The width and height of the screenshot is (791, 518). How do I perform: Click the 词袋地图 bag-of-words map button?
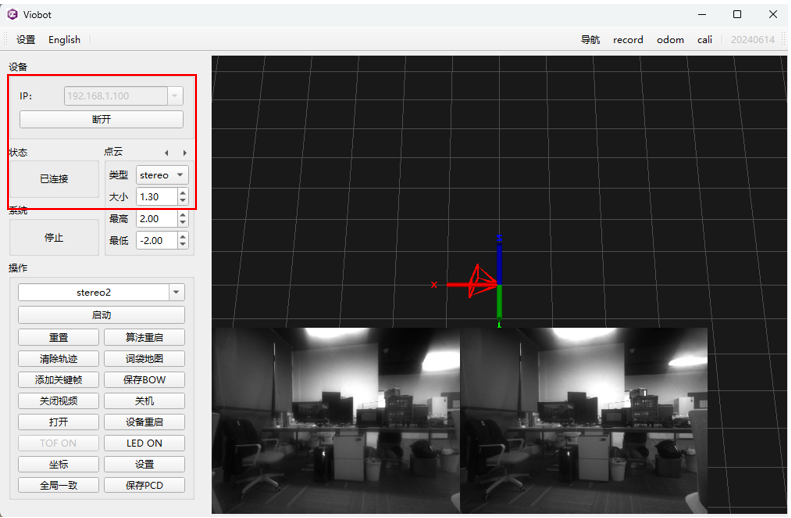click(x=144, y=359)
